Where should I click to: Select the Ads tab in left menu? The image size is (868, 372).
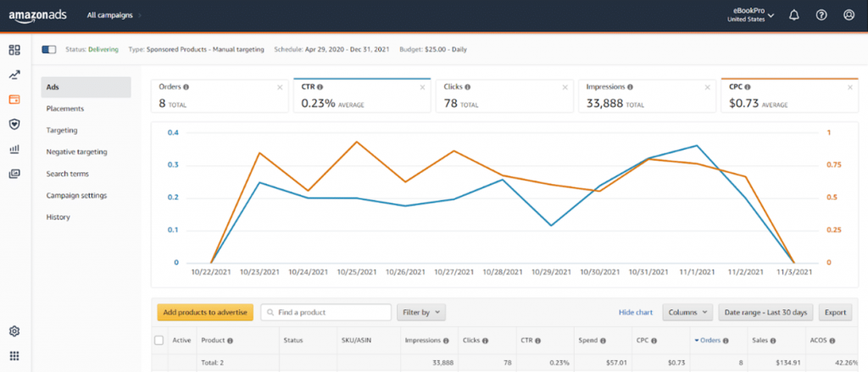click(x=86, y=87)
